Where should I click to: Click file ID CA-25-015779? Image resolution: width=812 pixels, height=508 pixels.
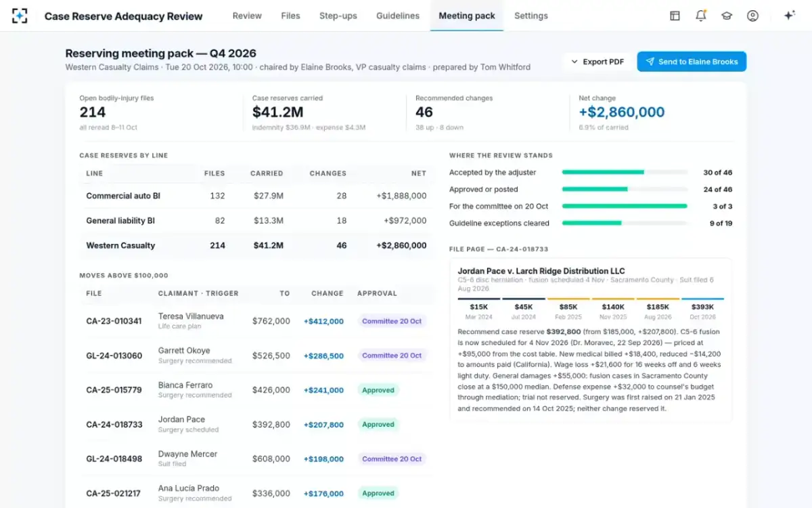coord(114,390)
